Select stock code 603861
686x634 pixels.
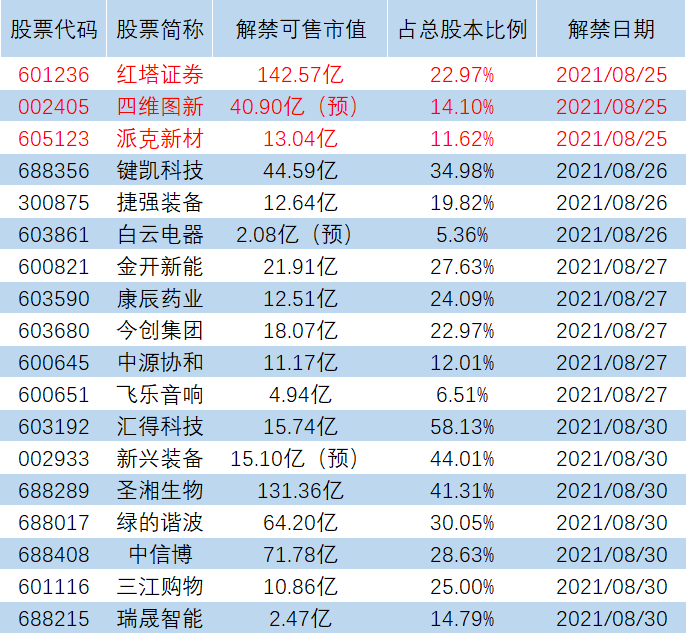pos(53,235)
